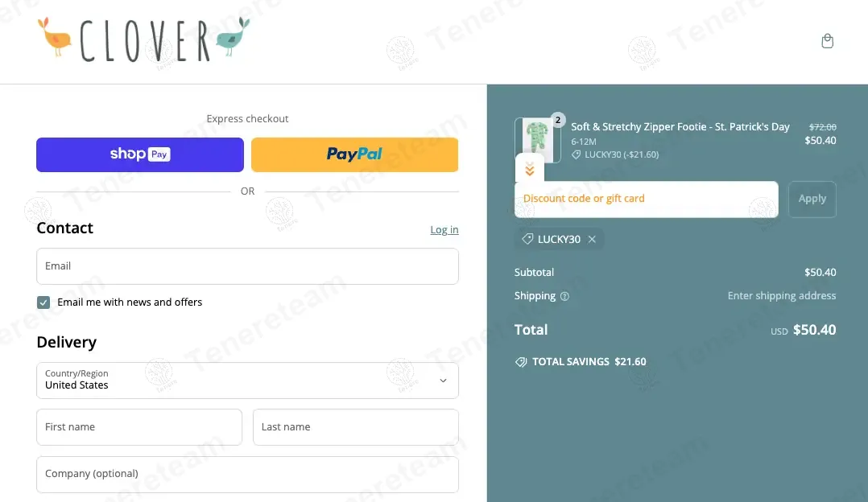Click the Clover logo
This screenshot has height=502, width=868.
coord(144,39)
